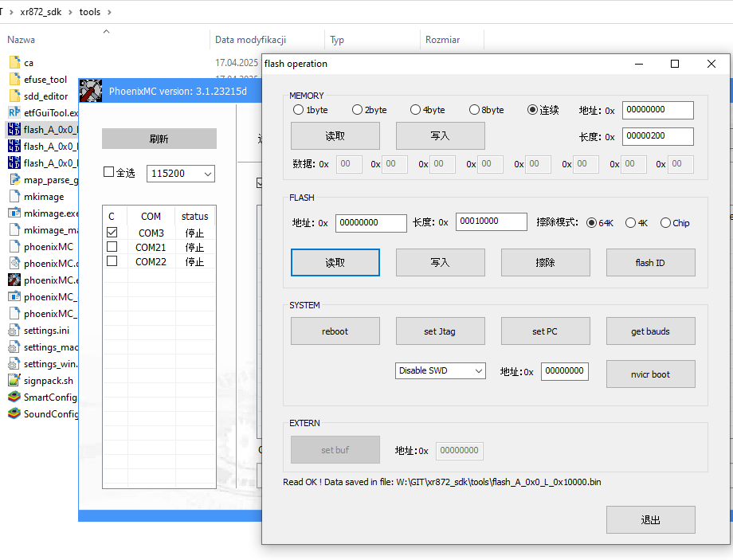Click the efuse_tool folder icon
The height and width of the screenshot is (560, 733).
14,79
